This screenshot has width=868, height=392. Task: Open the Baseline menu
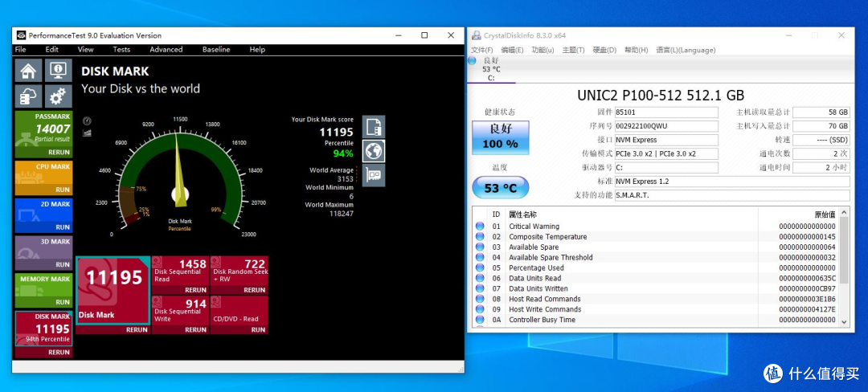[x=216, y=49]
